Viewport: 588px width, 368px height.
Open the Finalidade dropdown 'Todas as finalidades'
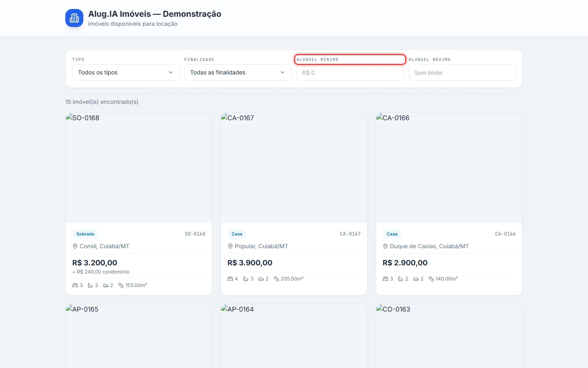(x=238, y=72)
